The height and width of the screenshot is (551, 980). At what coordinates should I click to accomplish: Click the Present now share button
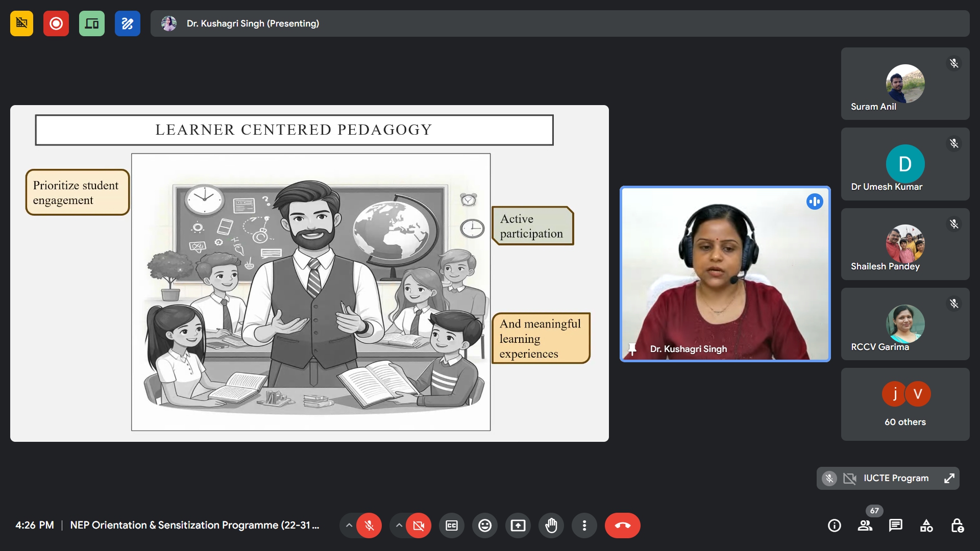coord(518,525)
